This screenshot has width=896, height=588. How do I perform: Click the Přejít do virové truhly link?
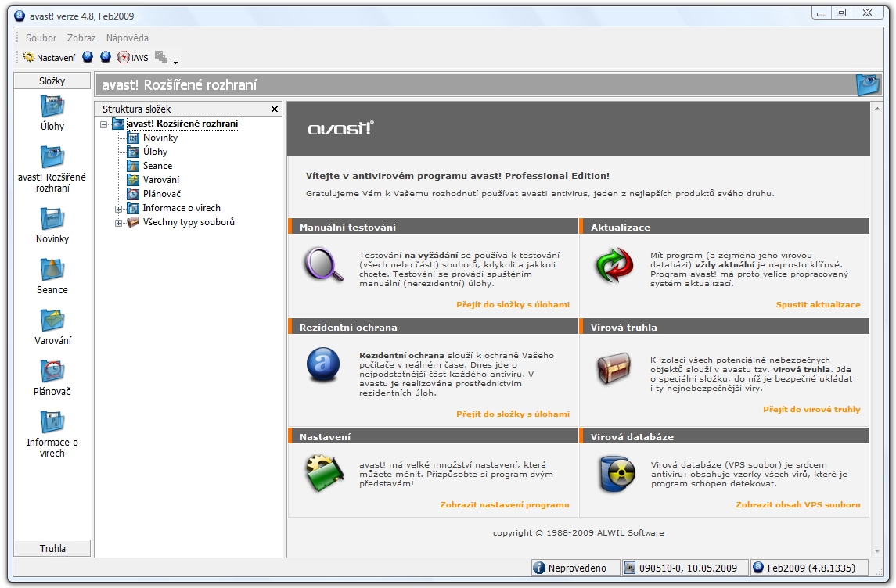[811, 409]
